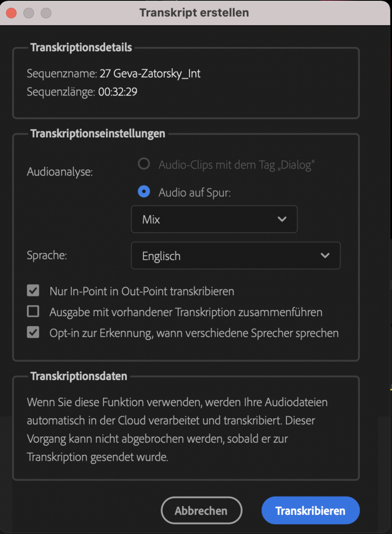This screenshot has width=392, height=534.
Task: Click the Transkriptionsdaten section heading
Action: pyautogui.click(x=79, y=376)
